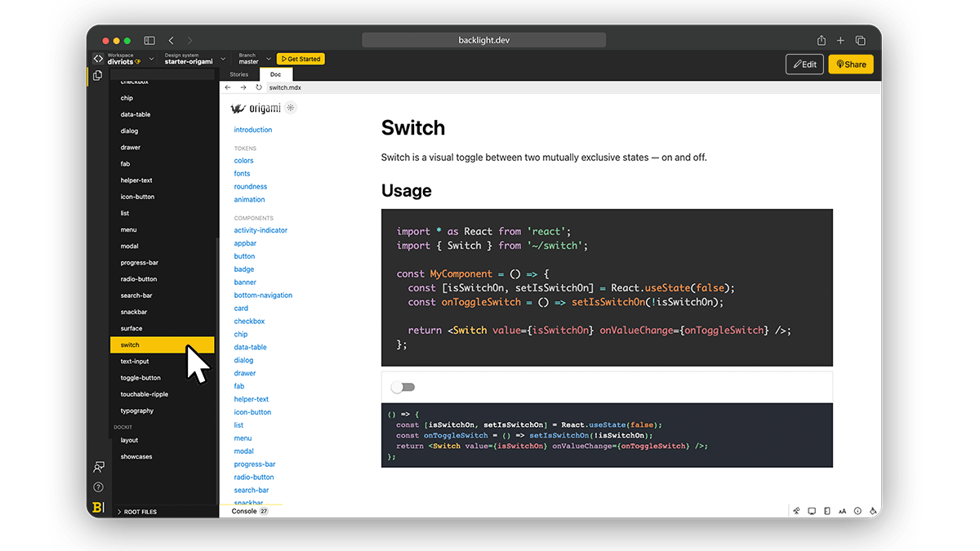The height and width of the screenshot is (551, 980).
Task: Click the info icon in bottom status bar
Action: pyautogui.click(x=857, y=511)
